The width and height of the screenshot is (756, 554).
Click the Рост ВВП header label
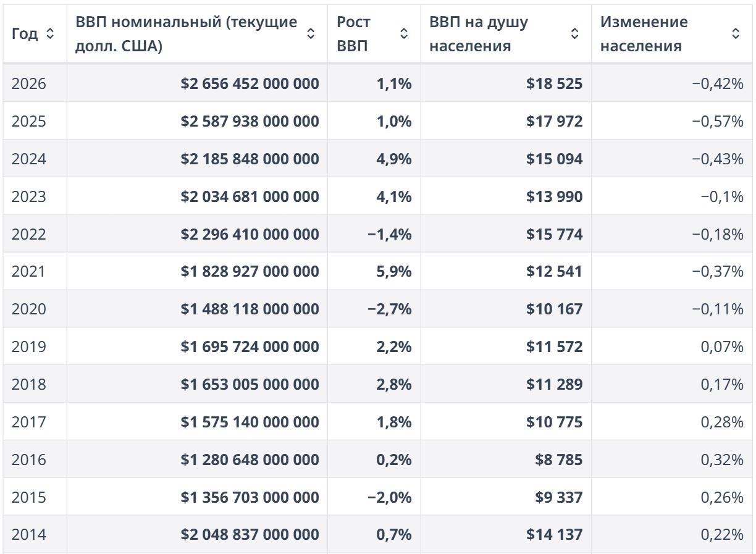click(x=354, y=34)
